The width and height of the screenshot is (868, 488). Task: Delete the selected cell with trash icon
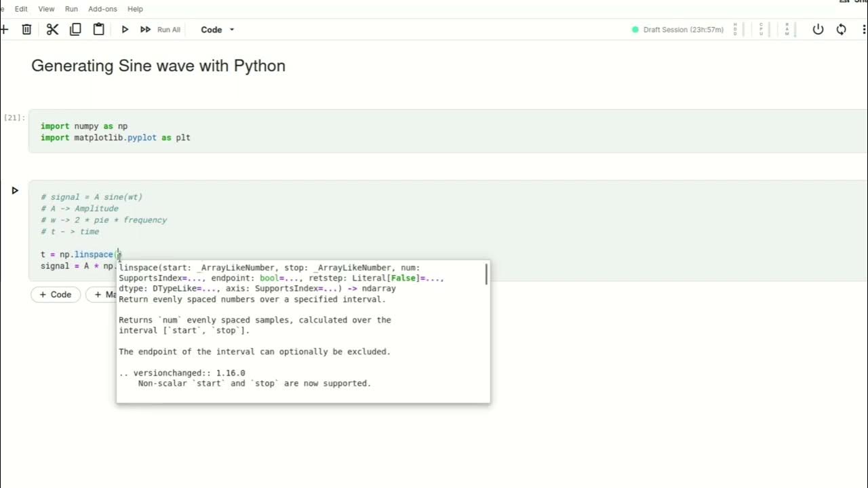point(26,29)
